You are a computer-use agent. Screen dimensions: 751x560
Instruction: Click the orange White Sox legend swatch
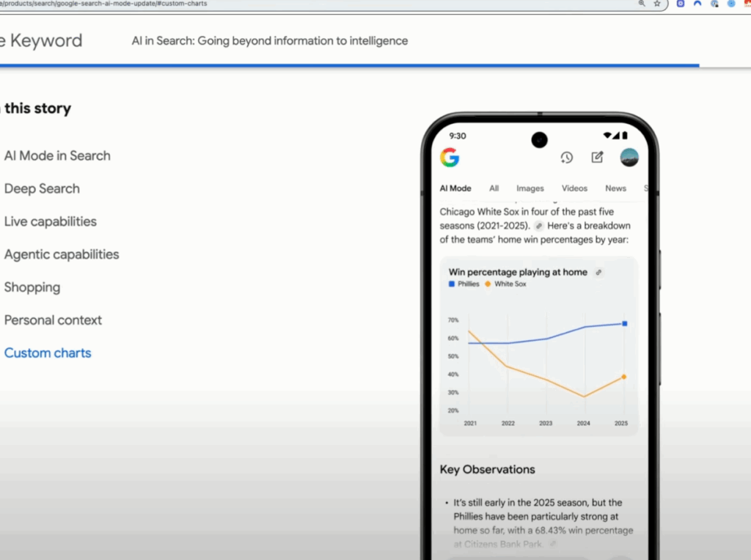click(x=488, y=284)
